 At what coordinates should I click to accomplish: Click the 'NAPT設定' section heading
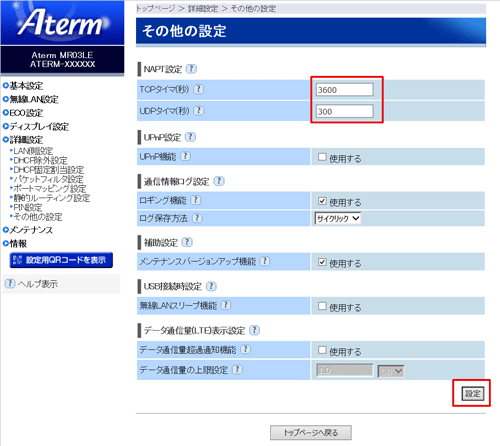tap(163, 69)
